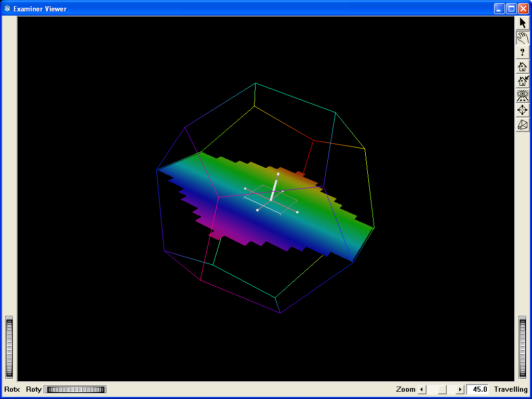Set current view as new home

(523, 81)
